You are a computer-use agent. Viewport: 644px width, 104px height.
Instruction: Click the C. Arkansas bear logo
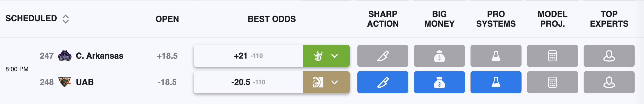(x=65, y=56)
